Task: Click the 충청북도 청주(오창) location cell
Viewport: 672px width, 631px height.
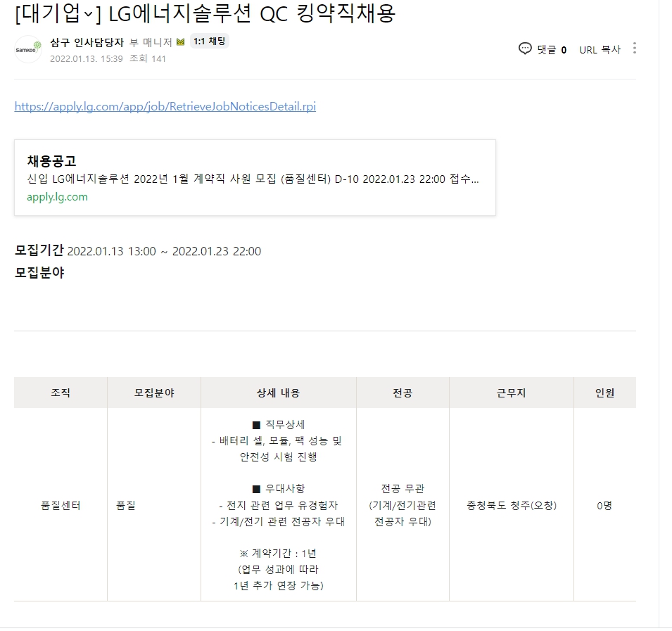Action: tap(512, 506)
